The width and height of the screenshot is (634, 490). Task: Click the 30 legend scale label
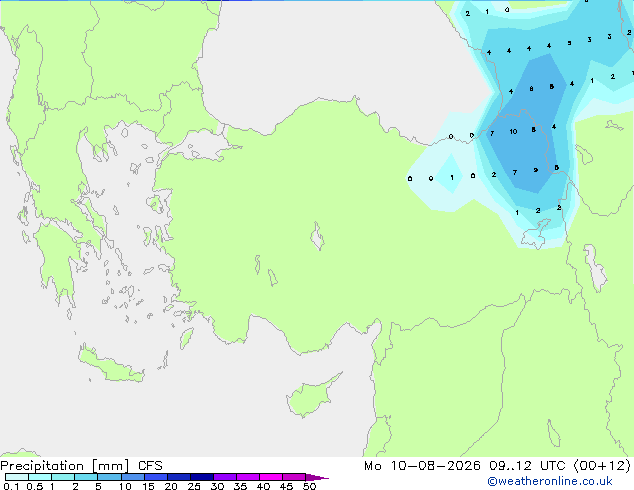(217, 486)
